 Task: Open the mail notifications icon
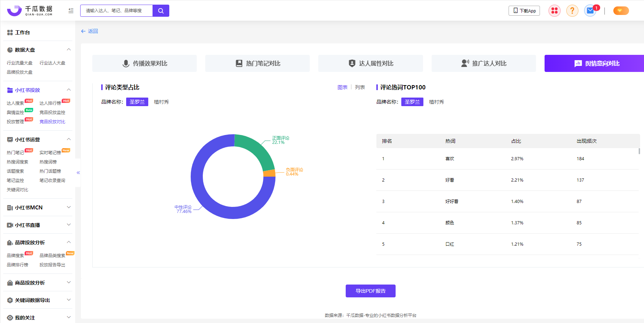590,11
